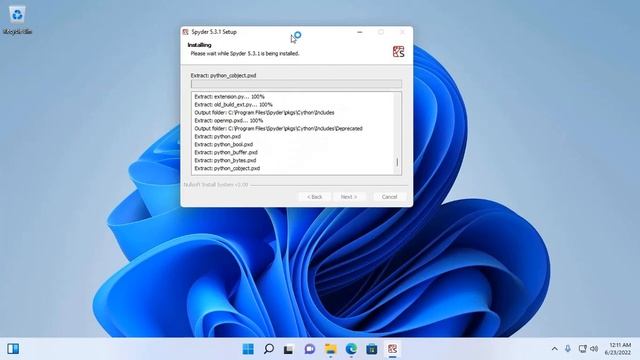Open the clock and date flyout
The width and height of the screenshot is (640, 360).
618,349
